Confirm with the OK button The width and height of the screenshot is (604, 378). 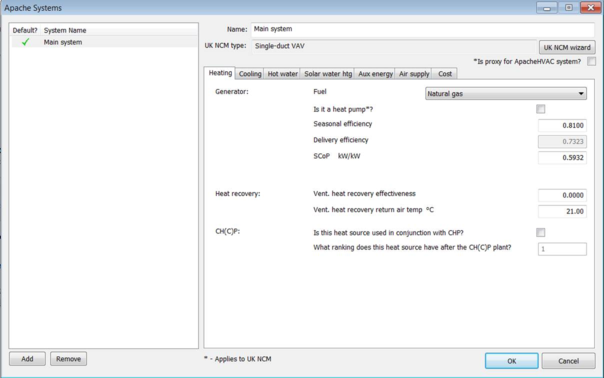[512, 361]
